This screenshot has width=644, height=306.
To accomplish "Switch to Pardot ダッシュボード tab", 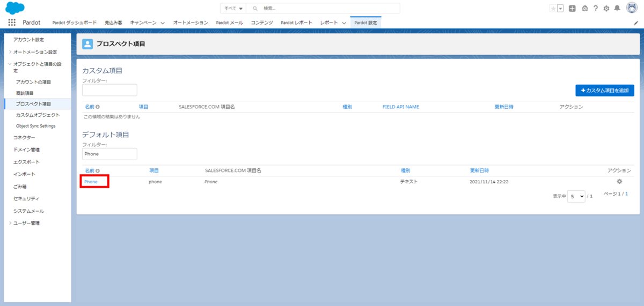I will point(75,23).
